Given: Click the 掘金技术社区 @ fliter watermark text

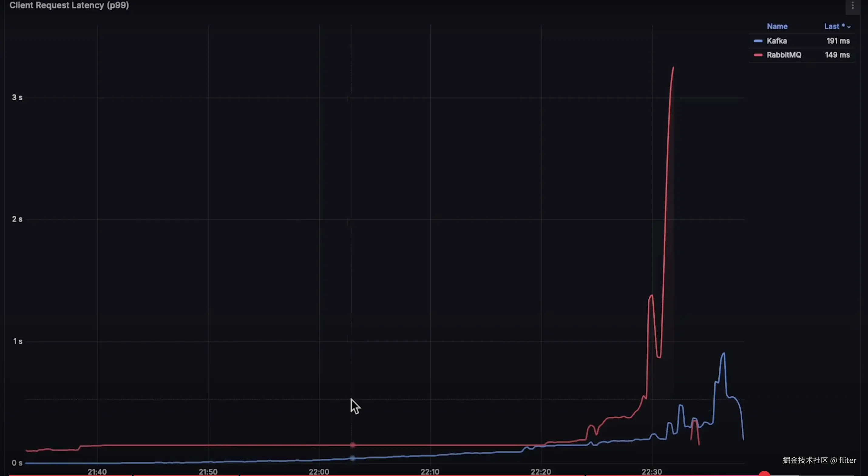Looking at the screenshot, I should (x=819, y=460).
